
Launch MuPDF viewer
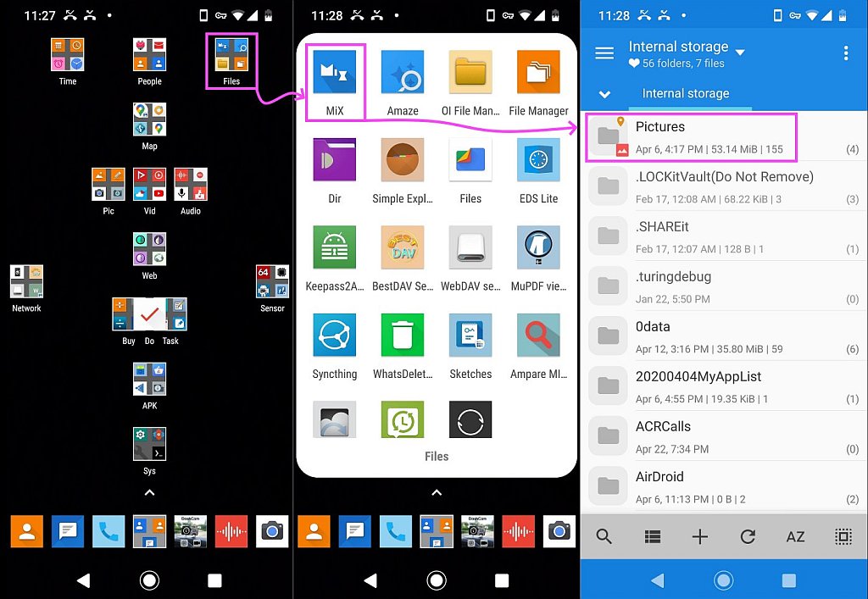[538, 247]
